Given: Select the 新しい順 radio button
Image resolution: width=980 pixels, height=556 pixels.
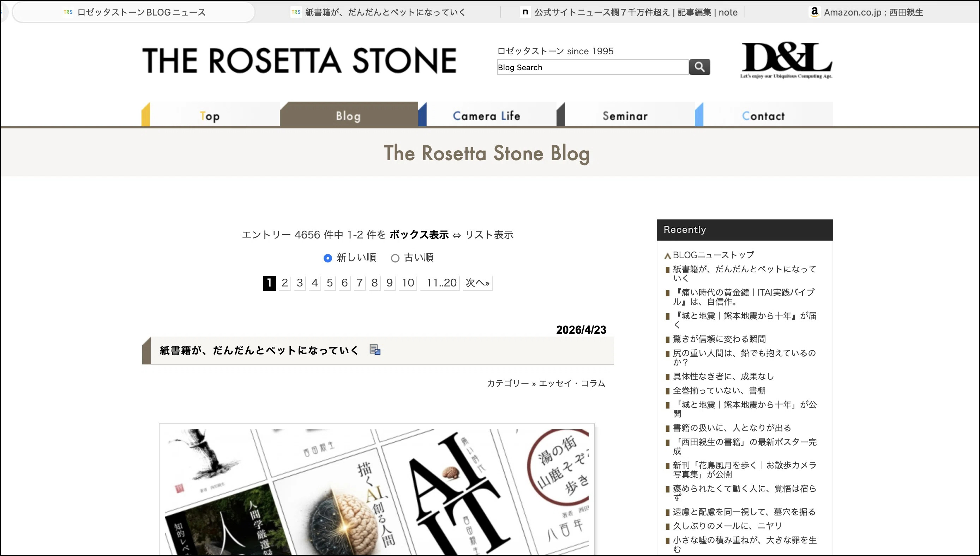Looking at the screenshot, I should click(x=328, y=258).
